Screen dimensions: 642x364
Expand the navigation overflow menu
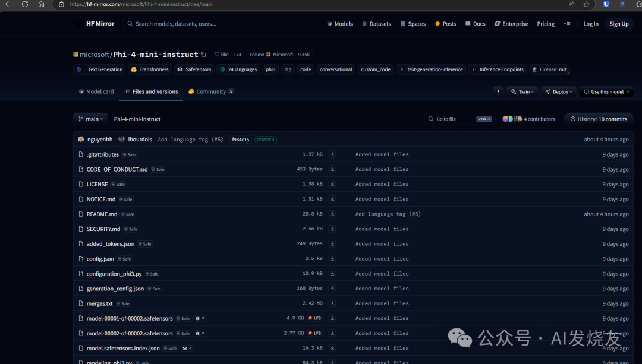click(x=567, y=24)
